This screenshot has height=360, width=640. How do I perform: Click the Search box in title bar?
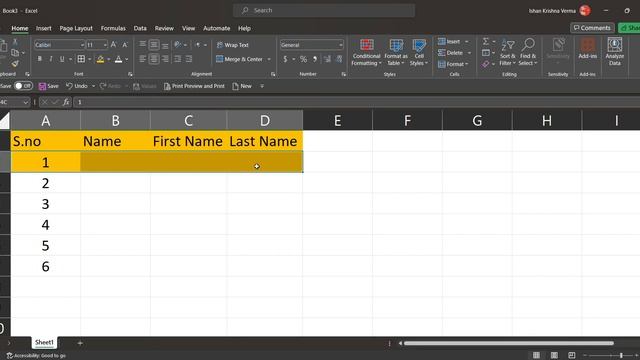click(x=324, y=10)
